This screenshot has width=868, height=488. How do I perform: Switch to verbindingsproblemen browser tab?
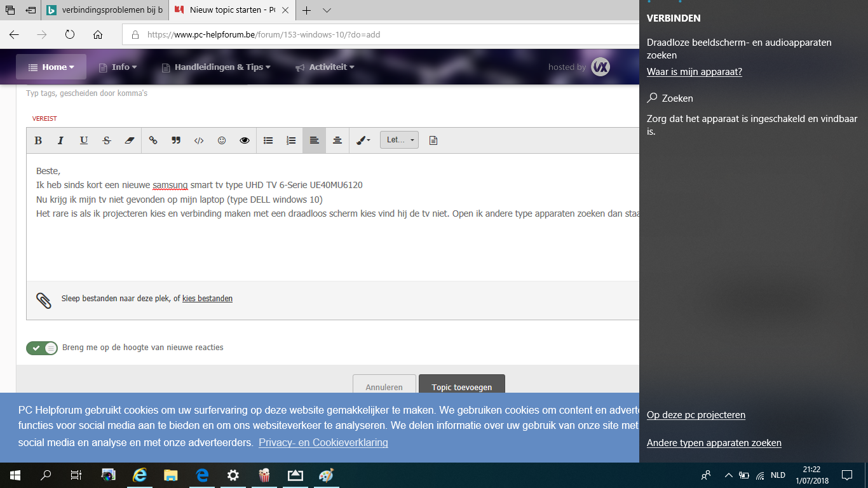[x=105, y=10]
